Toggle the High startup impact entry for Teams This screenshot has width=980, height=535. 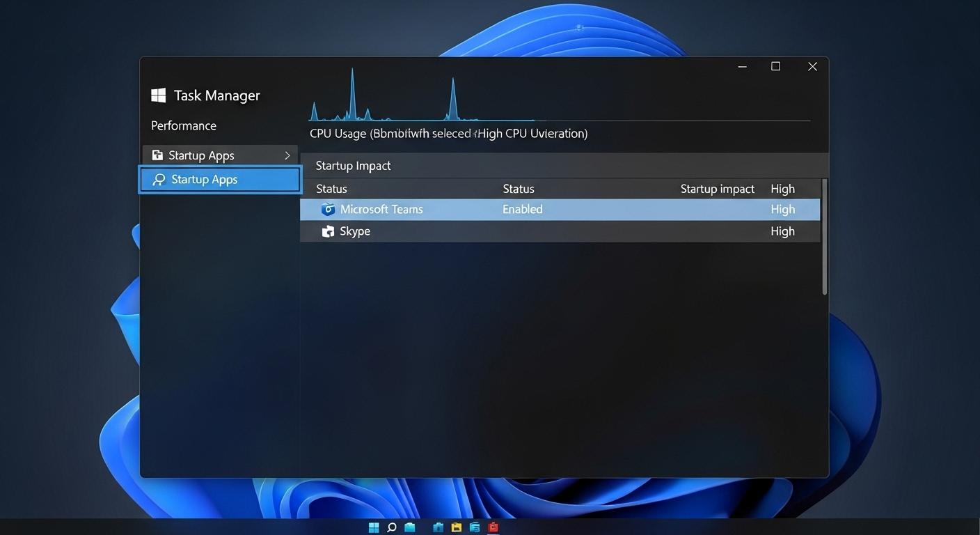pos(782,209)
